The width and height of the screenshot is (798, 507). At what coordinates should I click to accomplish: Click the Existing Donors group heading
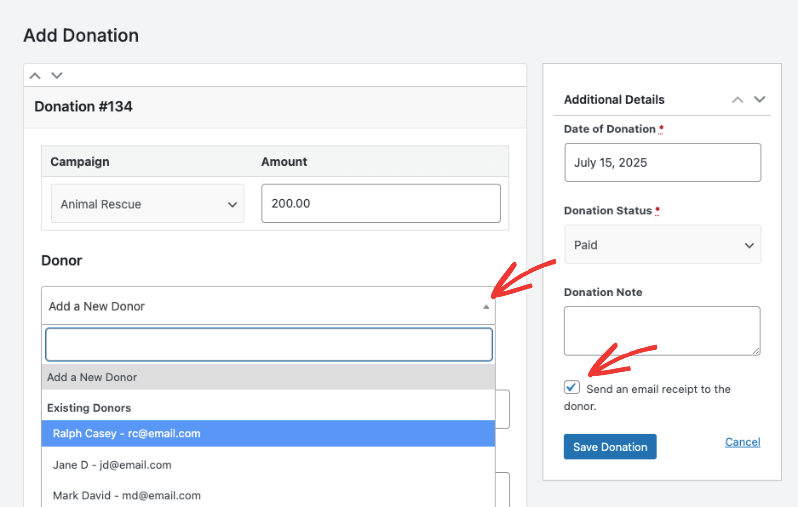89,408
